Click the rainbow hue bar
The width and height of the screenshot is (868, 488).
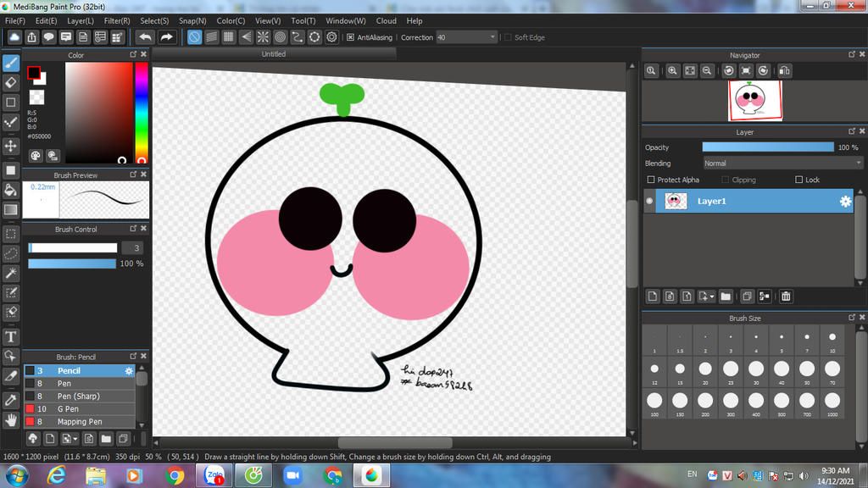pyautogui.click(x=142, y=113)
